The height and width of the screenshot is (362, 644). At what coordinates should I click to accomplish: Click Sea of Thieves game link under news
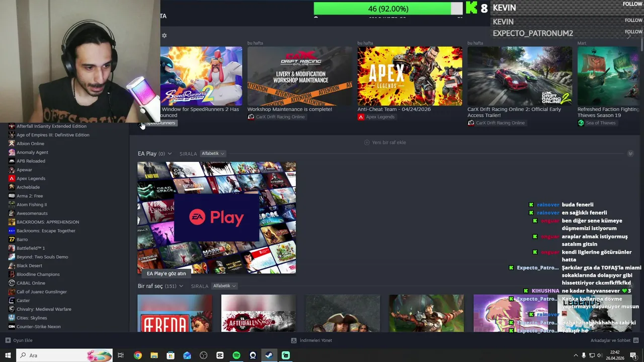tap(600, 123)
